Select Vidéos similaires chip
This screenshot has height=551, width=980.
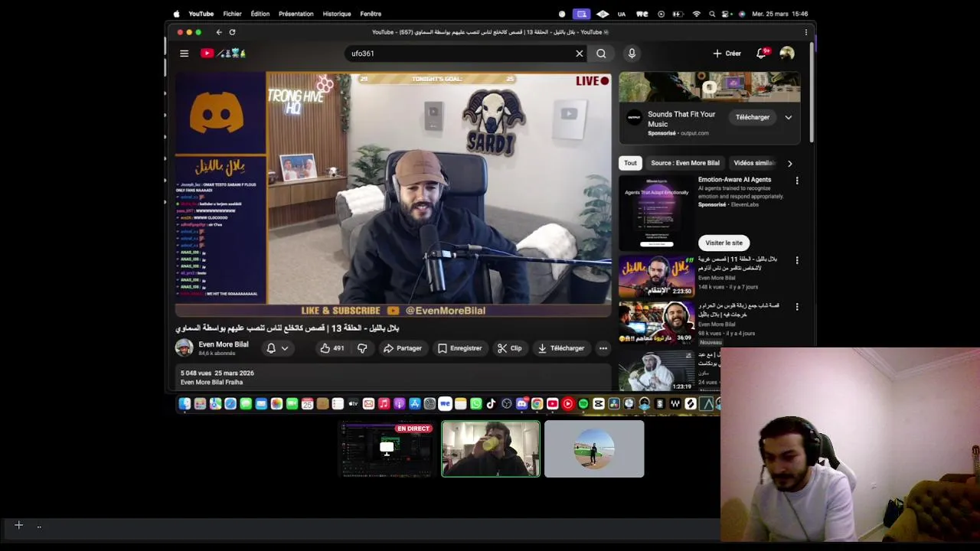pos(754,163)
